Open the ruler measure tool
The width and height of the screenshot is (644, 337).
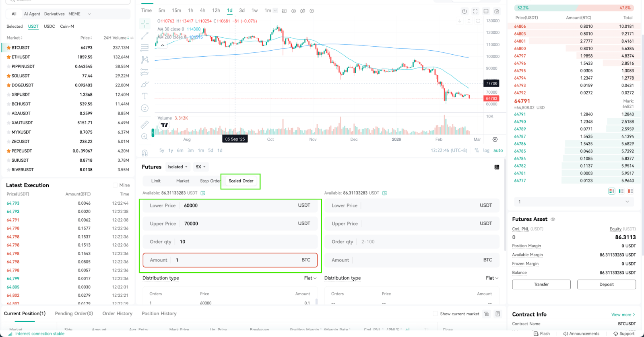145,125
